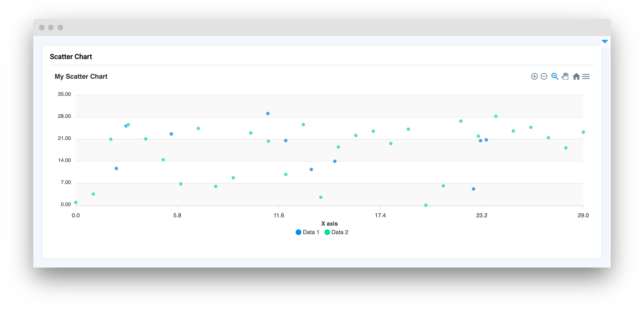Click the 0.00 y-axis label
The height and width of the screenshot is (315, 644).
(x=66, y=204)
